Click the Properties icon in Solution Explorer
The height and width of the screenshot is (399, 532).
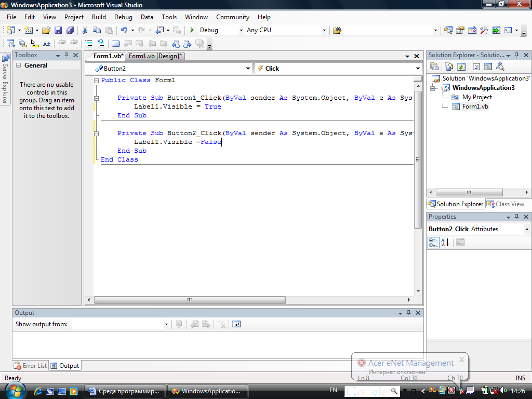pyautogui.click(x=434, y=66)
